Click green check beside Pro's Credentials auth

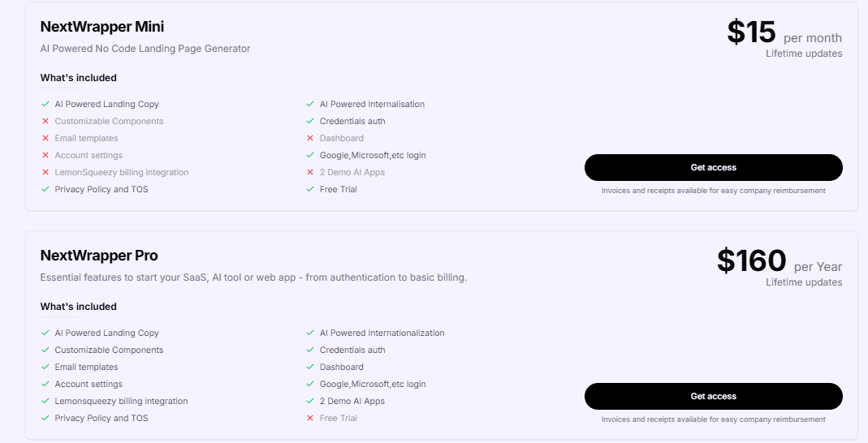310,350
